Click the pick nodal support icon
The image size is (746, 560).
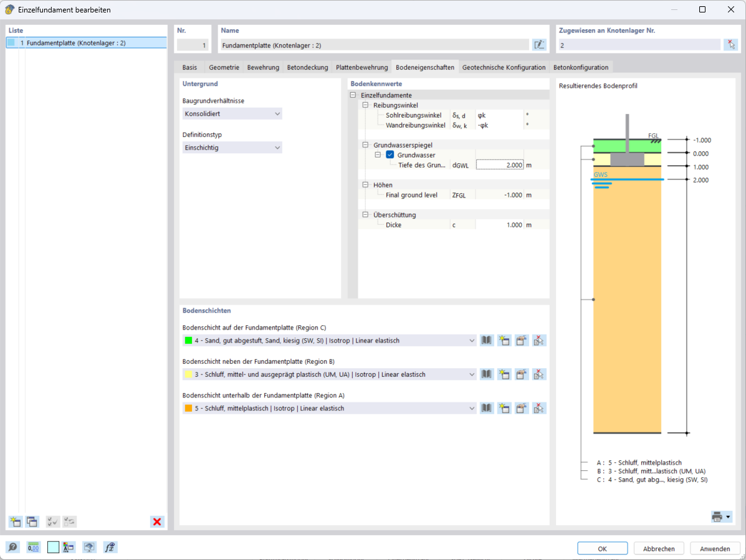tap(731, 45)
